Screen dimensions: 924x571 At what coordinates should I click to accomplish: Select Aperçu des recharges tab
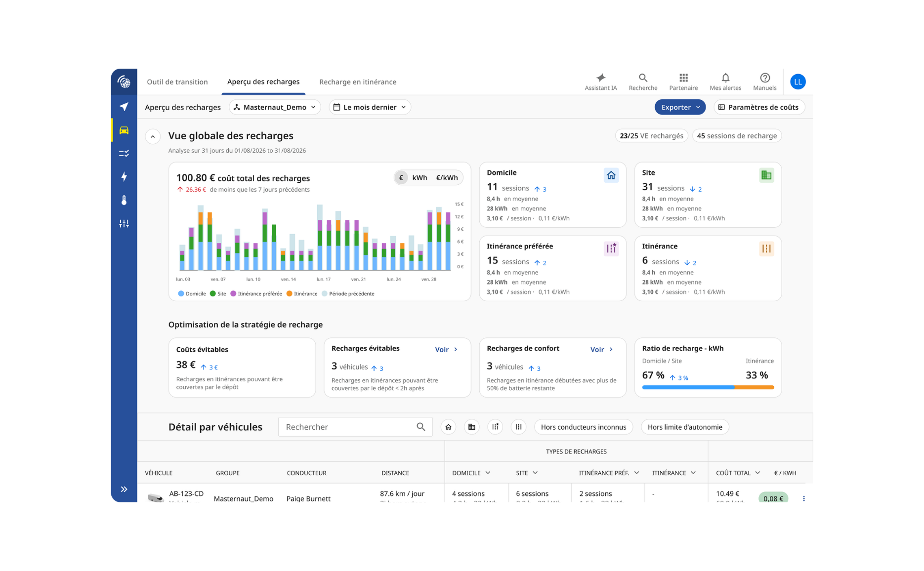click(263, 82)
